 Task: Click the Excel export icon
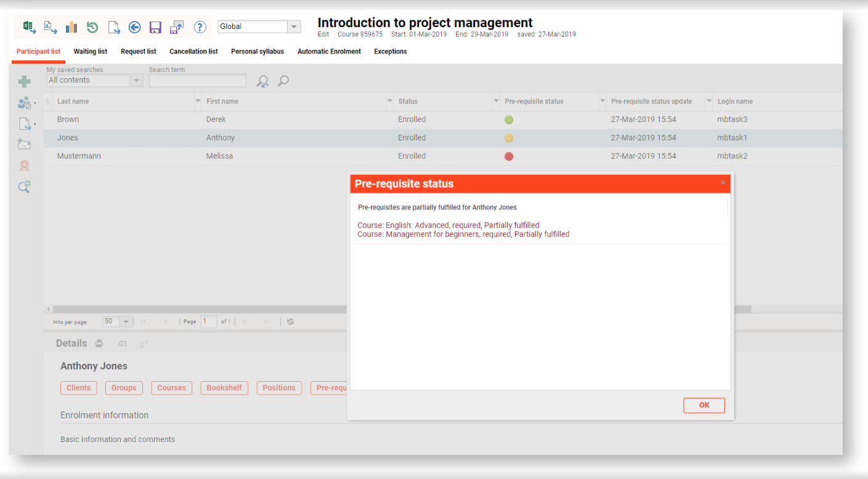point(28,26)
